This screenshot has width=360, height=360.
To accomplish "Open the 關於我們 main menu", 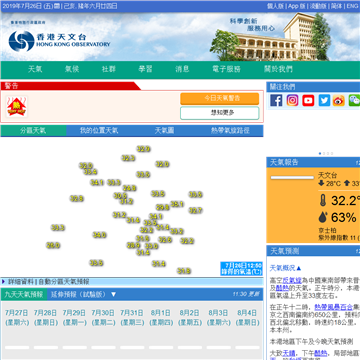I will [x=278, y=69].
